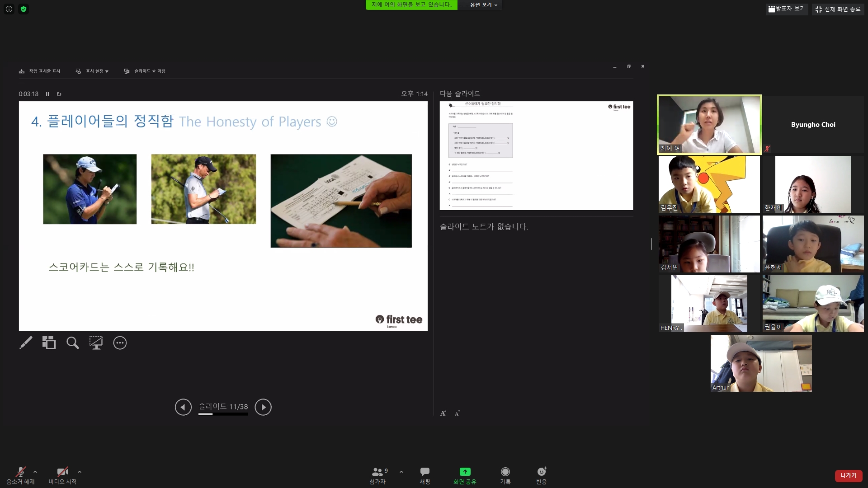
Task: Click the next slide preview thumbnail
Action: pos(536,155)
